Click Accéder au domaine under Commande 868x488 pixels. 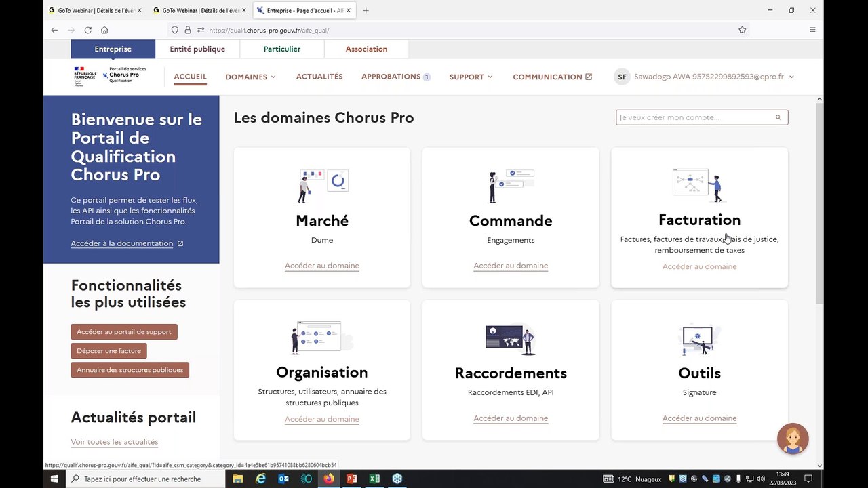(511, 266)
